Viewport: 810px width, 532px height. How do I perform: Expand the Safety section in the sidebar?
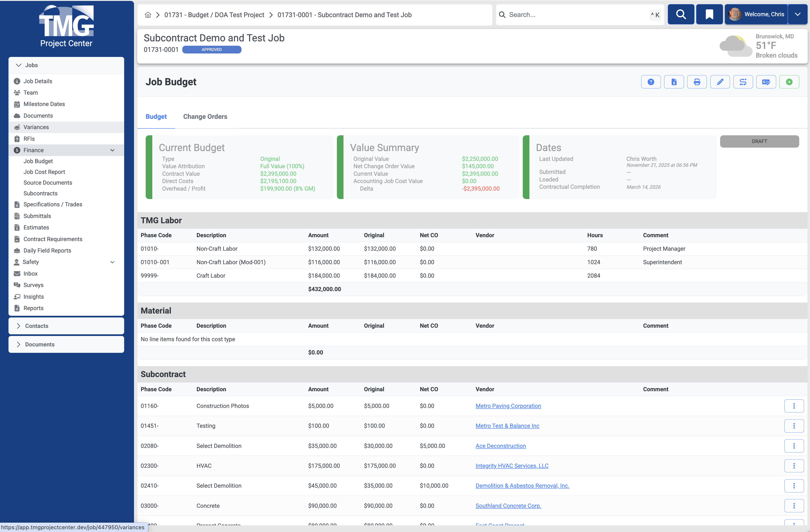pyautogui.click(x=112, y=262)
